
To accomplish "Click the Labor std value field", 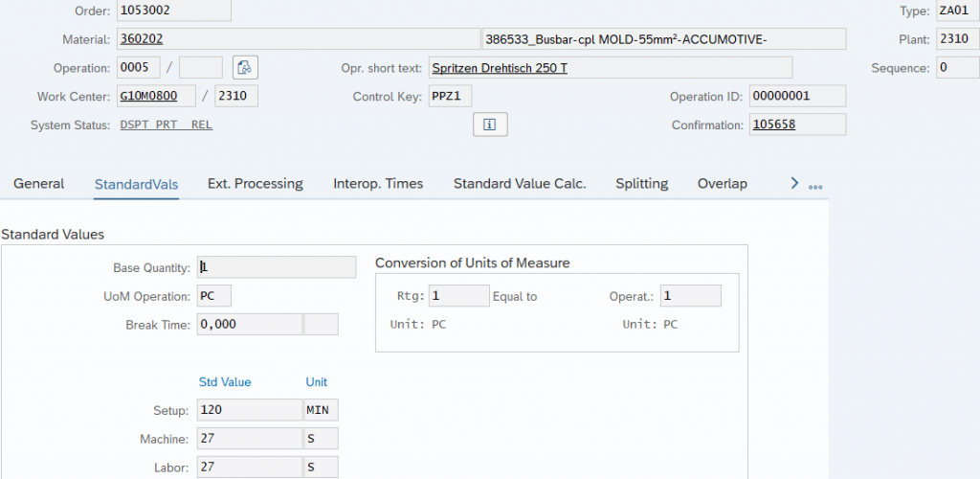I will [x=249, y=468].
